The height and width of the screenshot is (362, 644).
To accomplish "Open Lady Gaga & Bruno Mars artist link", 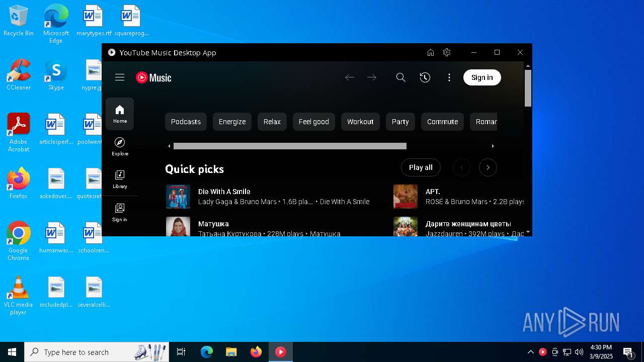I will (237, 202).
